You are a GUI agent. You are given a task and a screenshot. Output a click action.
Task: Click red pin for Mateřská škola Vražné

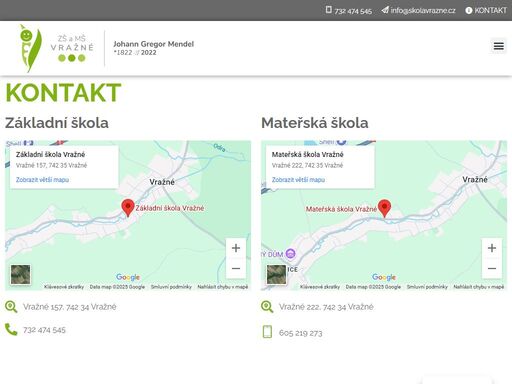(x=384, y=208)
